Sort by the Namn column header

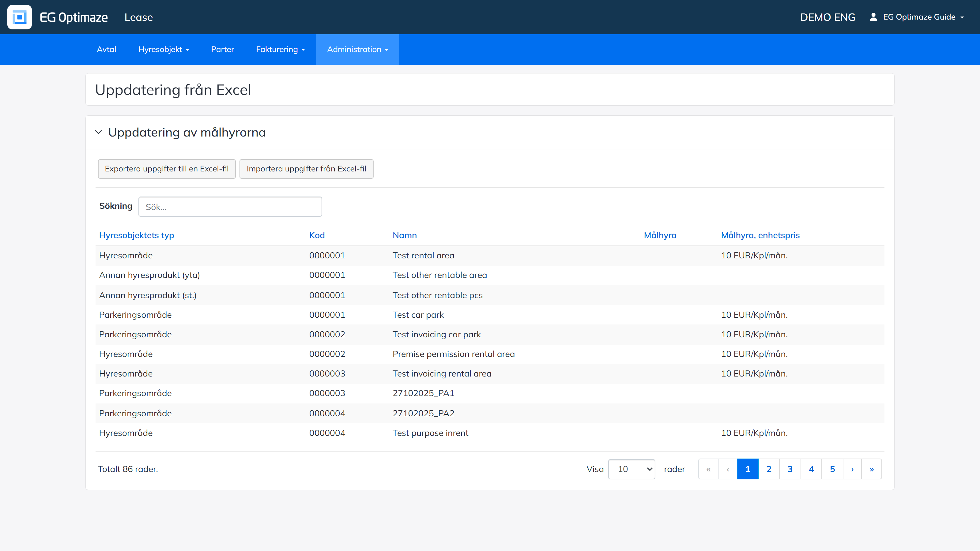click(405, 235)
